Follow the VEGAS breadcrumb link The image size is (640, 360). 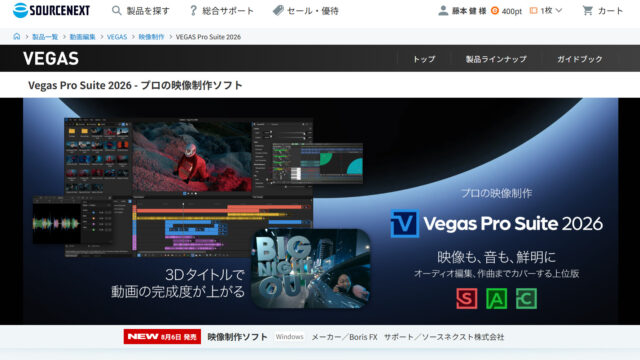(117, 37)
